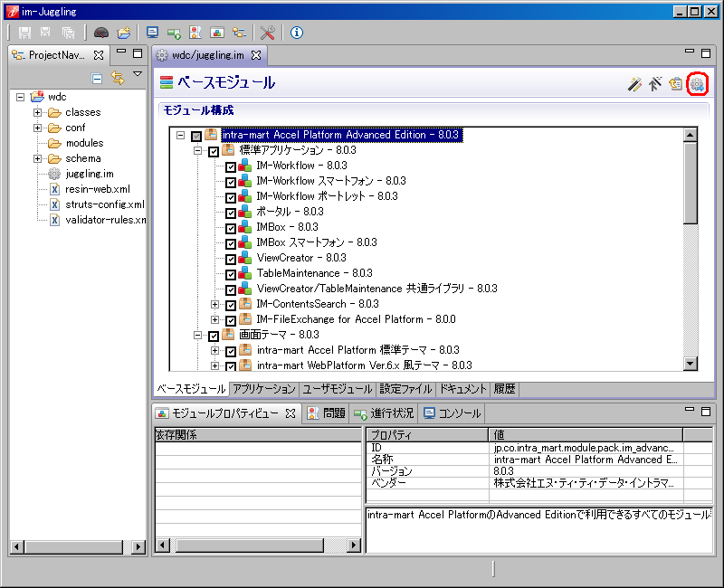
Task: Collapse the wdc project node
Action: (x=20, y=97)
